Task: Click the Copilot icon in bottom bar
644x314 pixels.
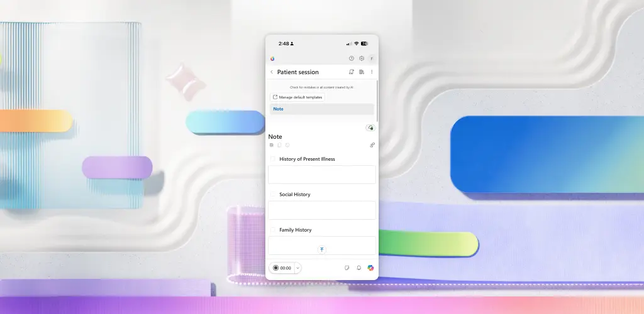Action: 370,268
